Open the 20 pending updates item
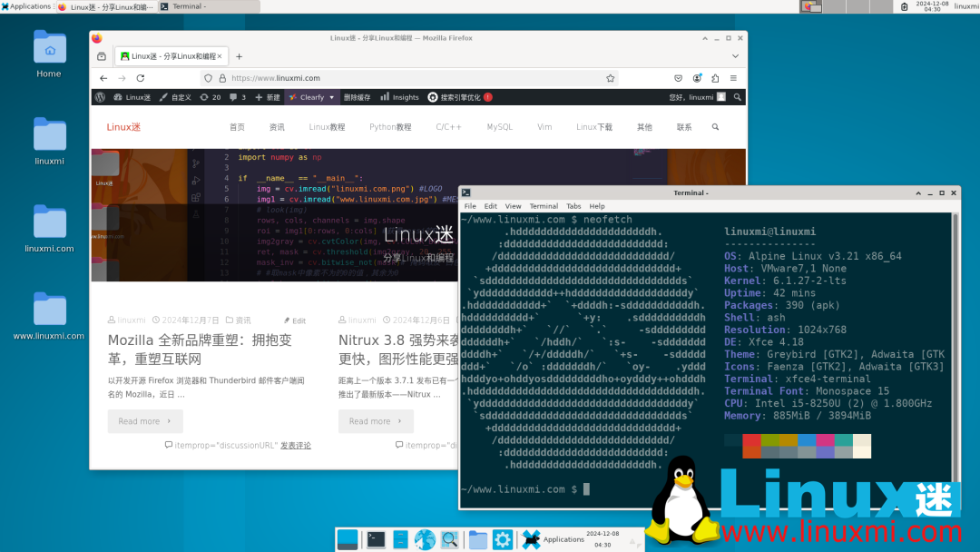This screenshot has width=980, height=552. coord(210,97)
